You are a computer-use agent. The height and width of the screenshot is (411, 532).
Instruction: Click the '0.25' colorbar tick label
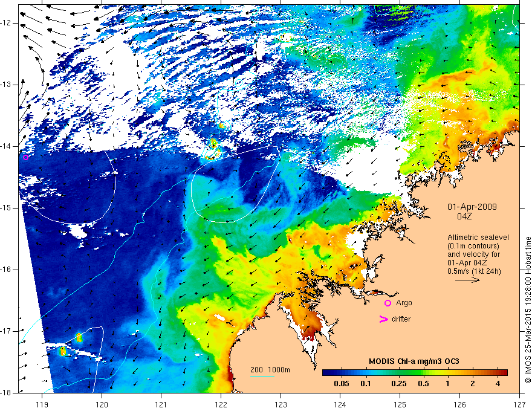pyautogui.click(x=398, y=384)
